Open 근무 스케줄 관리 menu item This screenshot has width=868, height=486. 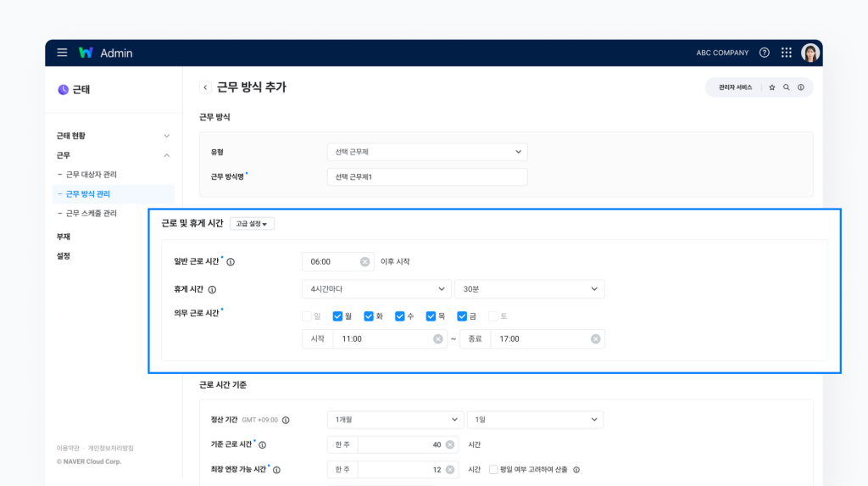91,214
